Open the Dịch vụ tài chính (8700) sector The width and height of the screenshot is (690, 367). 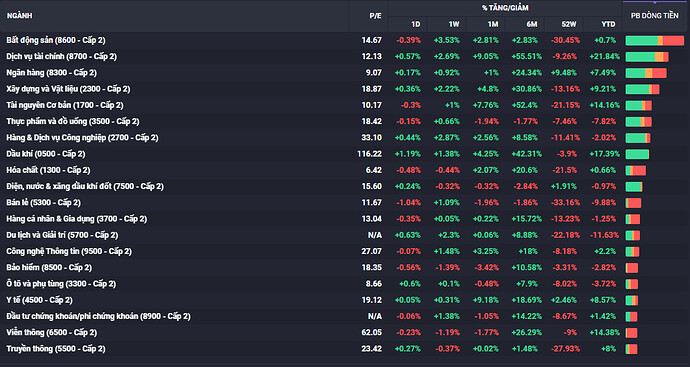point(62,57)
